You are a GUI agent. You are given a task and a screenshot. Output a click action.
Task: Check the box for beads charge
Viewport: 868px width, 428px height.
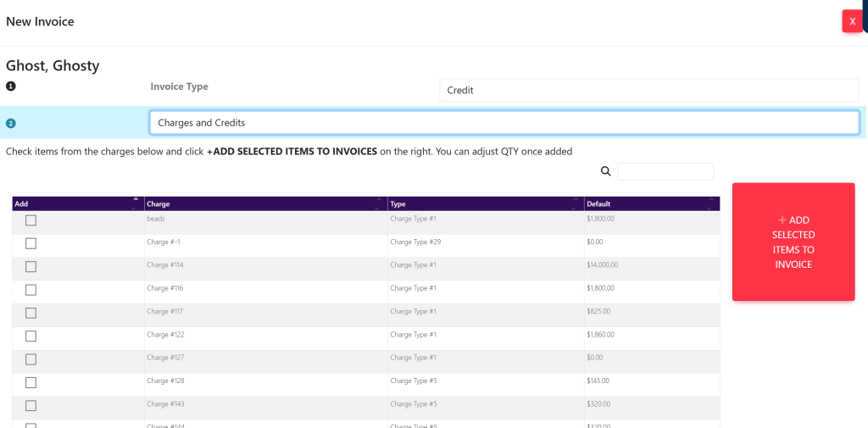point(31,220)
